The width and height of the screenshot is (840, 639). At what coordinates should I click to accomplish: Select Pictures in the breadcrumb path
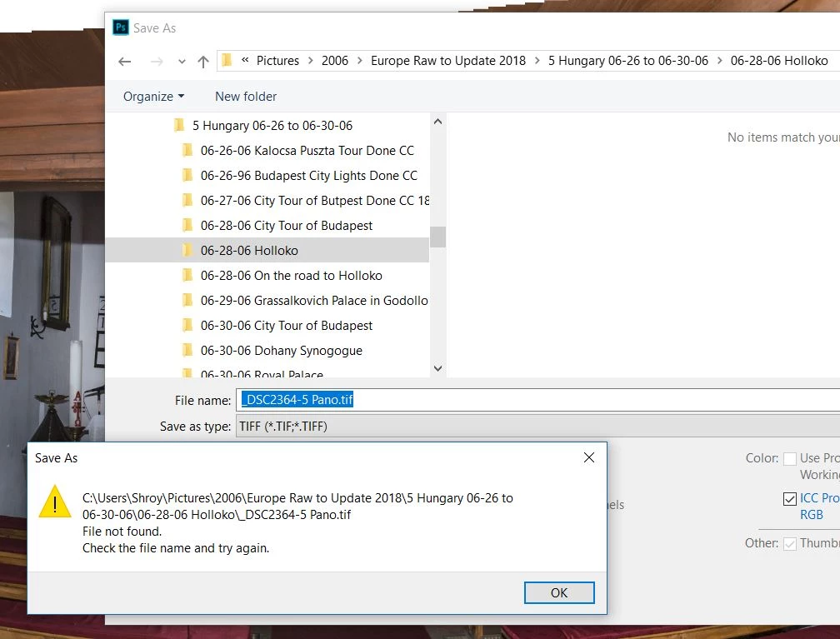[x=277, y=61]
